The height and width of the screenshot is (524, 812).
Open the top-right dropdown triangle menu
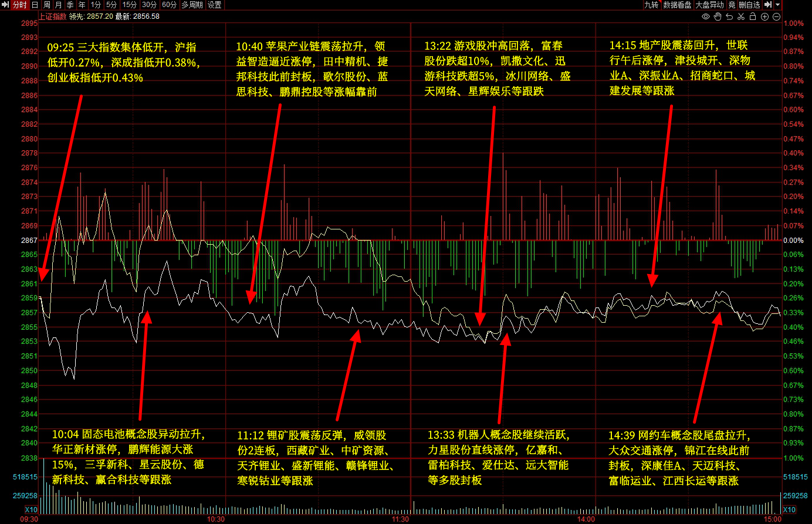pyautogui.click(x=778, y=5)
